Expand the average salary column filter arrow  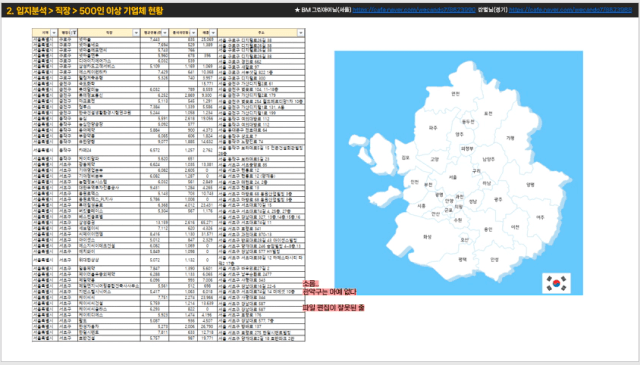pos(165,33)
